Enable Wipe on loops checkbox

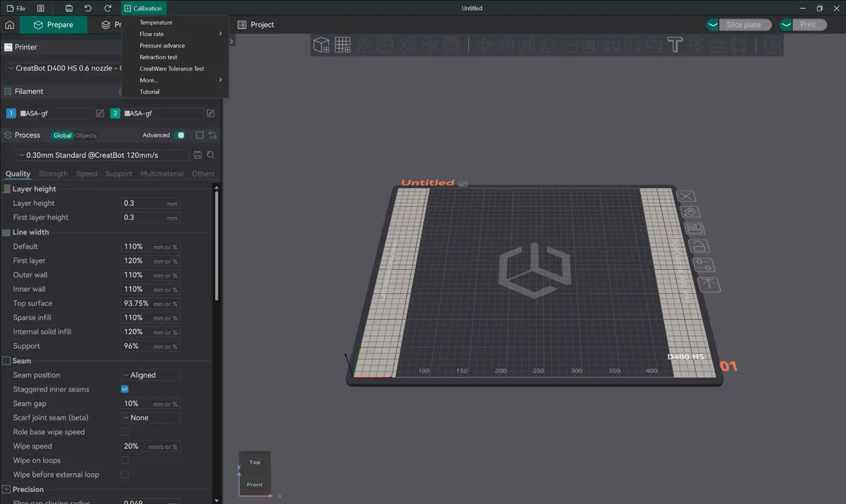[125, 460]
